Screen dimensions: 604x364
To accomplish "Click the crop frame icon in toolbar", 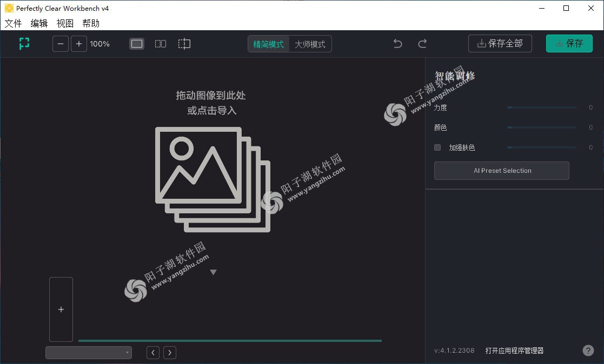I will click(x=24, y=44).
